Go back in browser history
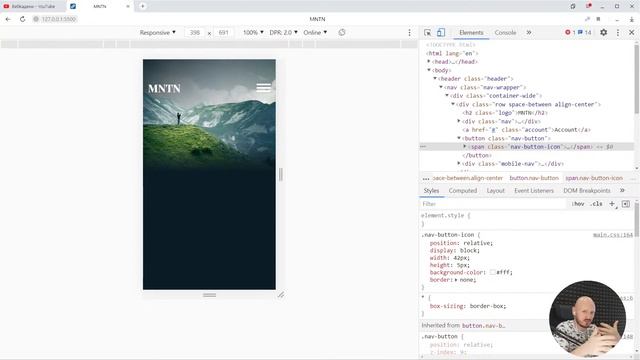 8,19
